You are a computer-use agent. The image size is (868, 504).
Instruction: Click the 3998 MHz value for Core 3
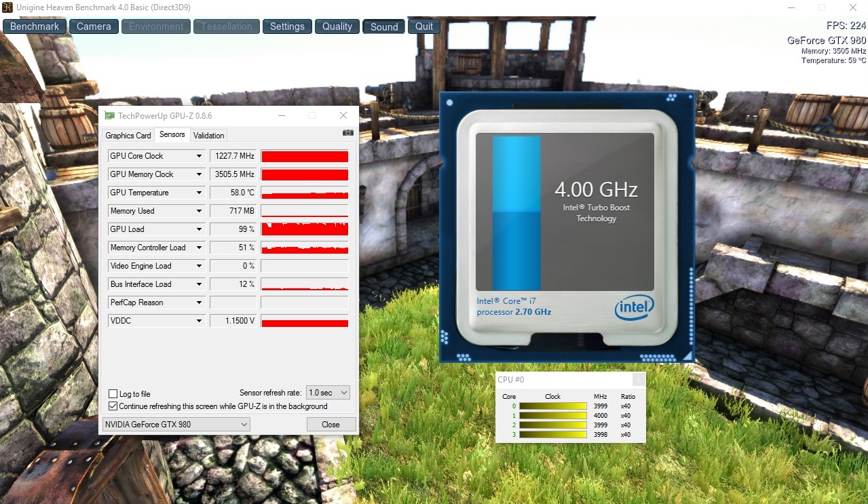(601, 435)
